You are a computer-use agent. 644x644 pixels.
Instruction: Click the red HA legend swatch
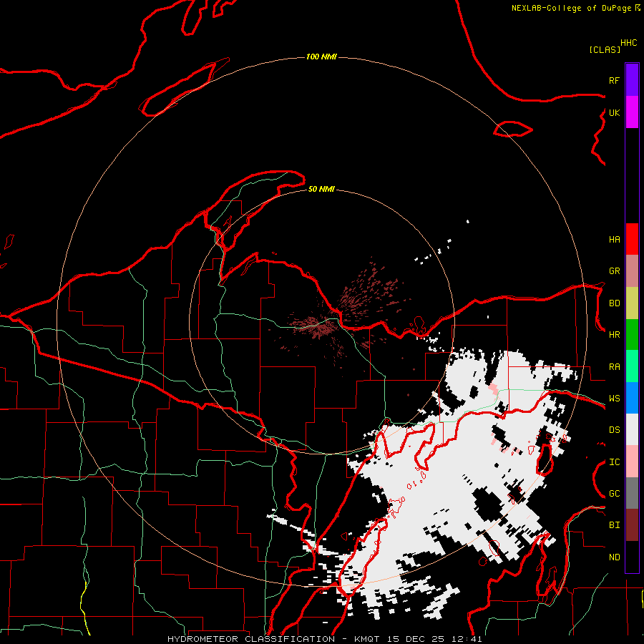tap(632, 239)
